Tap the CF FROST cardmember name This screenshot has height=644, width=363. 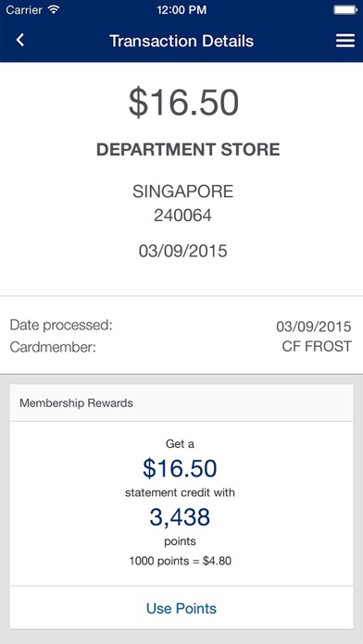317,346
